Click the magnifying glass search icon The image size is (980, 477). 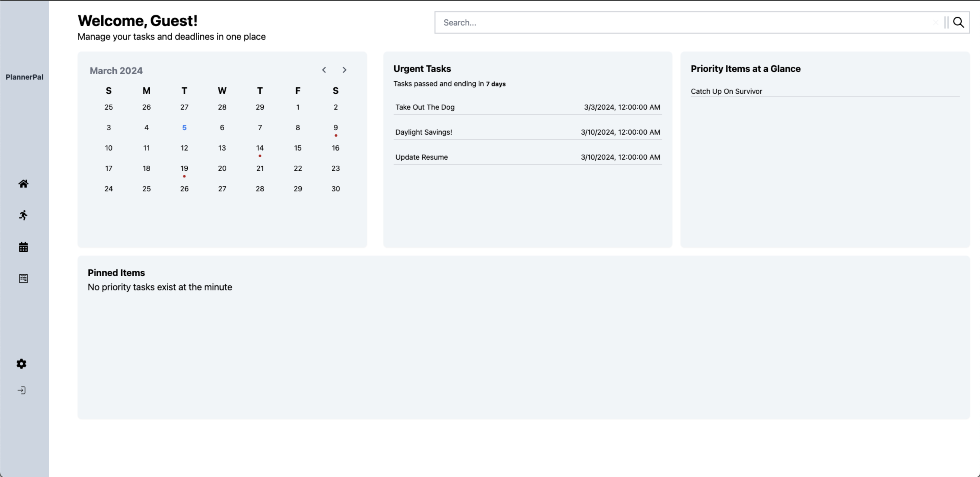click(x=958, y=22)
